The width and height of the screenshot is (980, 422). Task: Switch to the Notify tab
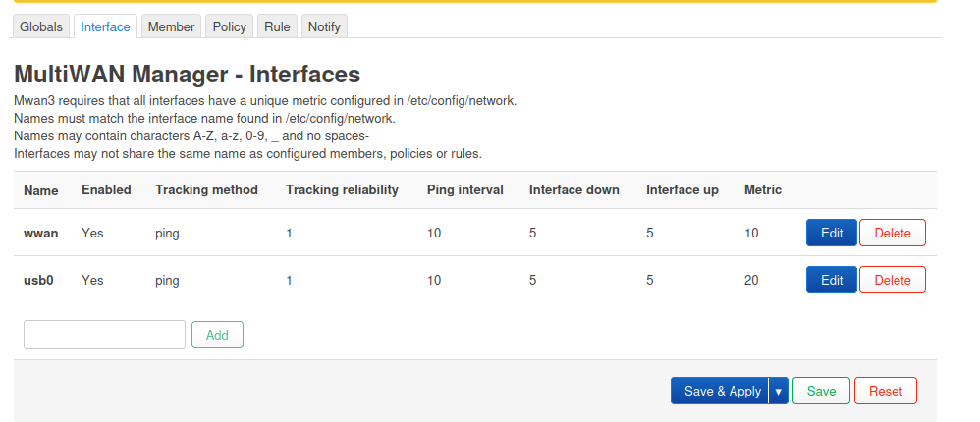pos(324,27)
